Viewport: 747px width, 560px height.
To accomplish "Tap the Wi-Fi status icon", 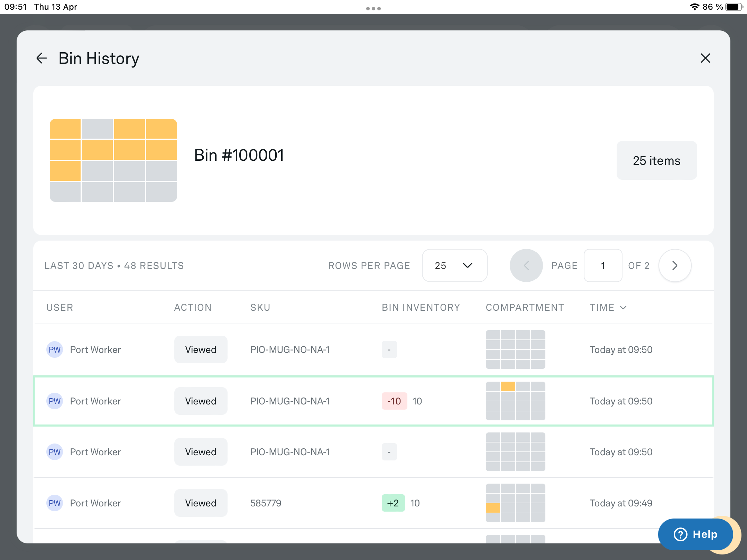I will [x=694, y=7].
